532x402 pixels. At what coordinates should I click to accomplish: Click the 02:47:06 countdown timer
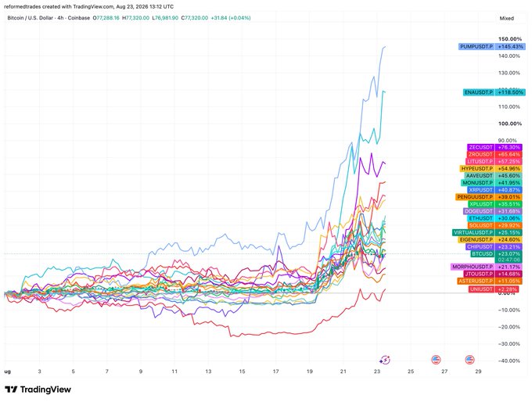509,260
